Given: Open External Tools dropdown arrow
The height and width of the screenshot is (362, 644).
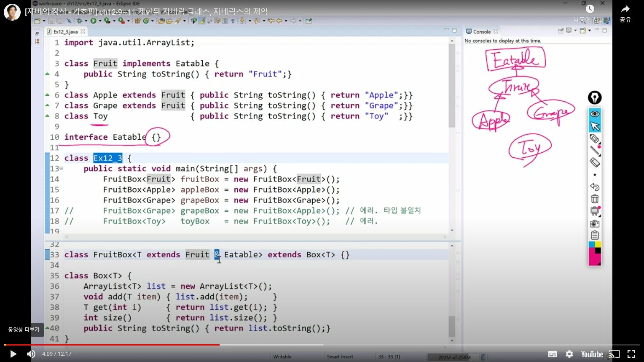Looking at the screenshot, I should (128, 21).
